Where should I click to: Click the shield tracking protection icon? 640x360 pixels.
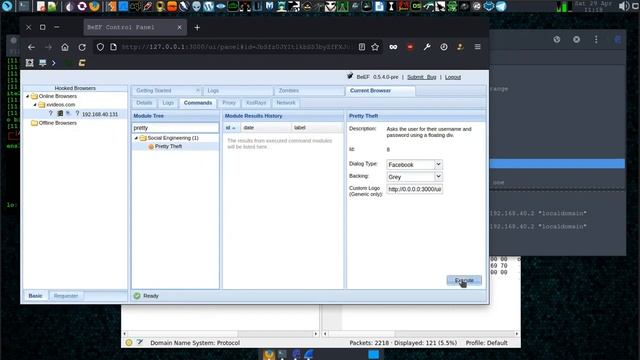pyautogui.click(x=100, y=47)
